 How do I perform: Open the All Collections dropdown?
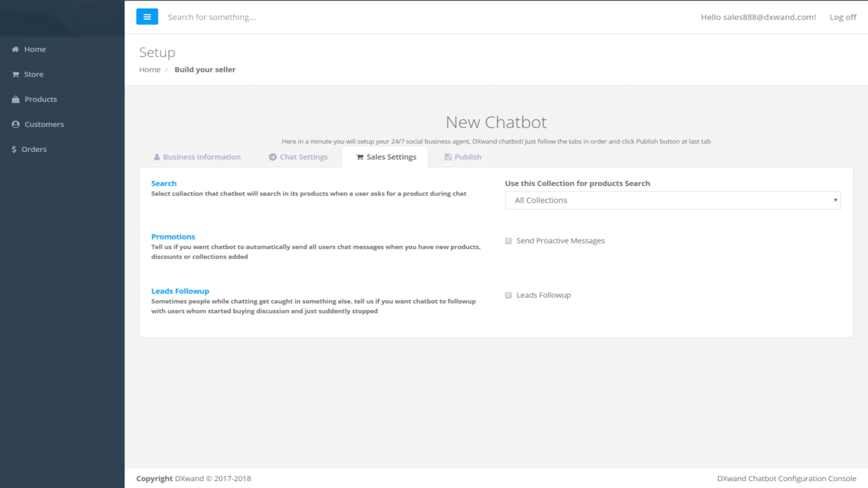pos(672,201)
